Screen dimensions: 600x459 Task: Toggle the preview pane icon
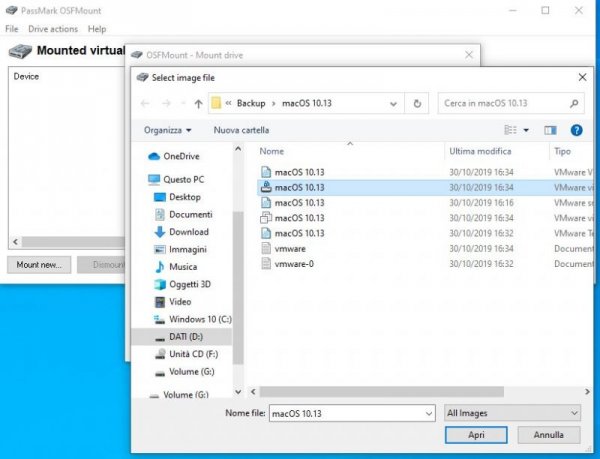point(550,131)
